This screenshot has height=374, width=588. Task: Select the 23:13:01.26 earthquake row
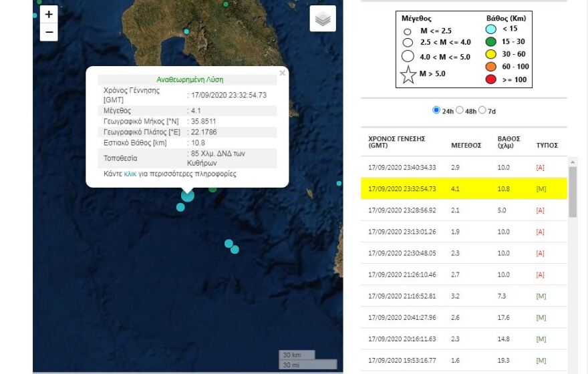coord(464,232)
